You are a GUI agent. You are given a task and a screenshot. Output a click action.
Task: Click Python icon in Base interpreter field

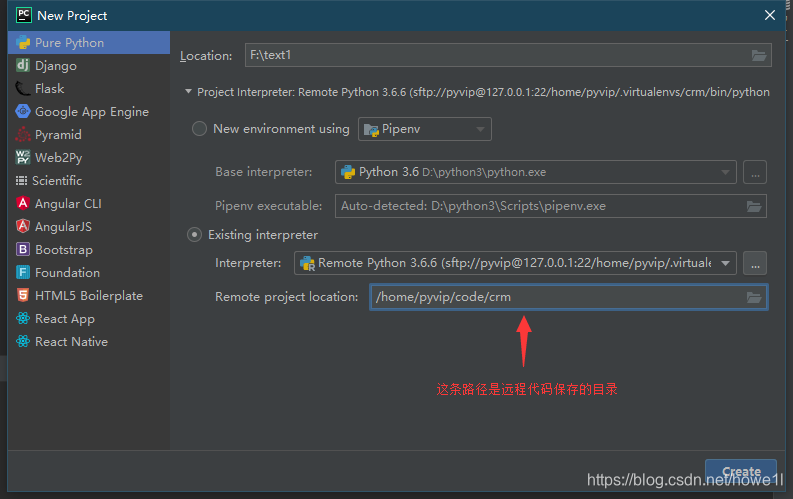pyautogui.click(x=348, y=172)
